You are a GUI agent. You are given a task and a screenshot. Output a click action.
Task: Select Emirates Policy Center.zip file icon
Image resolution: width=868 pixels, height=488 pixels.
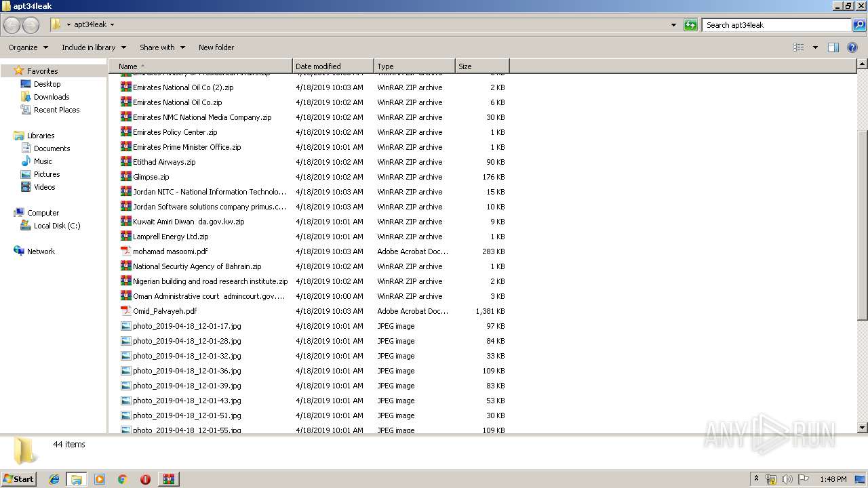pyautogui.click(x=126, y=132)
